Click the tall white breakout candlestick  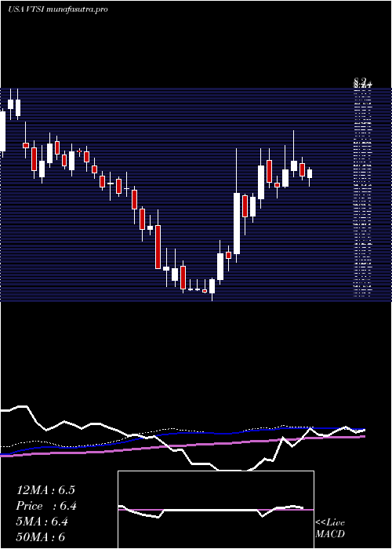pos(237,224)
